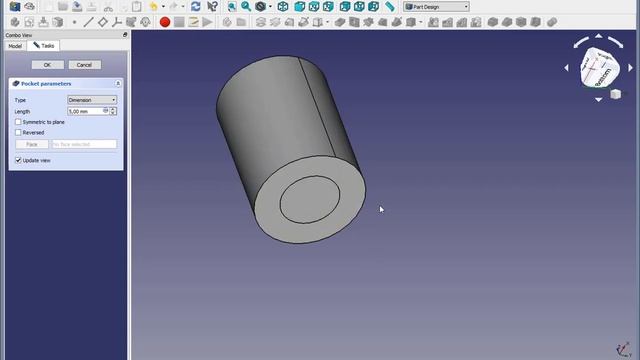Select the datum plane tool

(102, 22)
